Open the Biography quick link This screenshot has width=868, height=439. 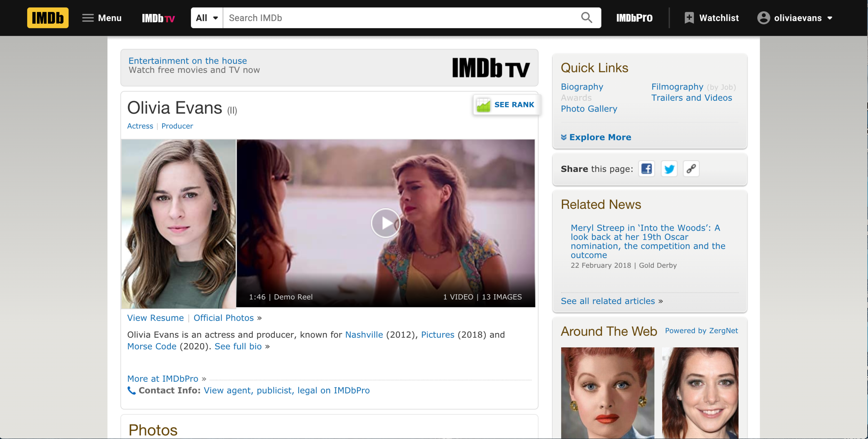[x=582, y=86]
